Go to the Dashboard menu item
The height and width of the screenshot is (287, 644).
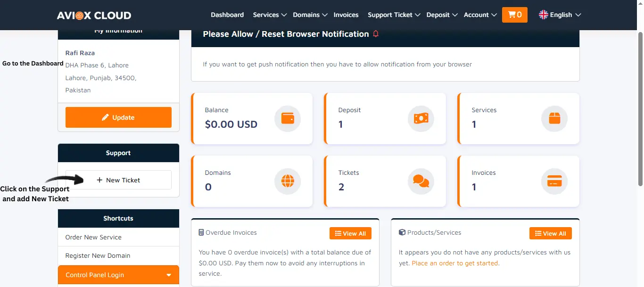coord(227,15)
